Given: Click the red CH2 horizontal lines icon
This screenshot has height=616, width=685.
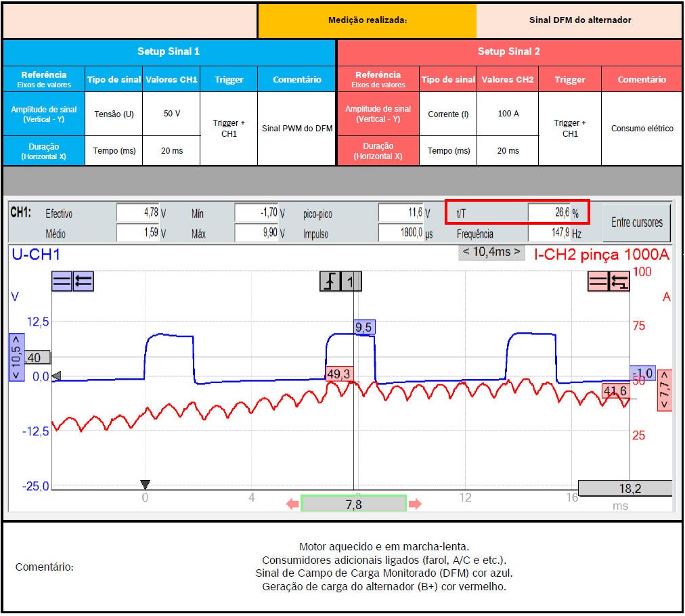Looking at the screenshot, I should [x=598, y=282].
